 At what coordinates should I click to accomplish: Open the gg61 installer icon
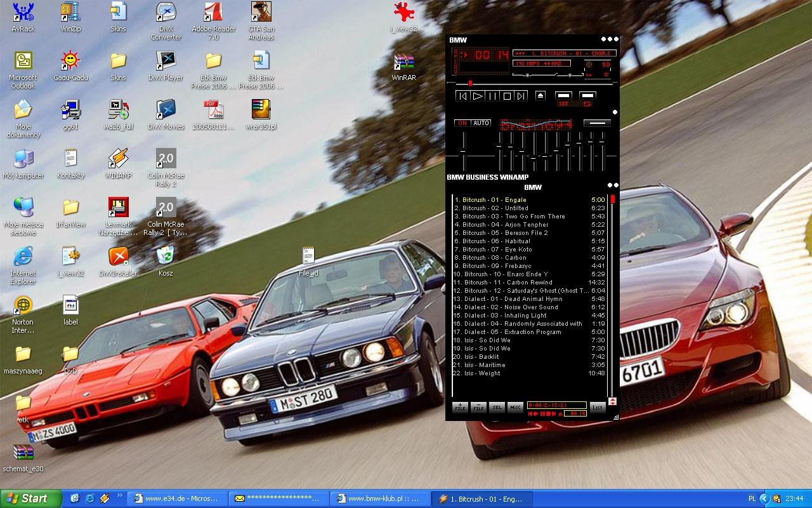70,115
